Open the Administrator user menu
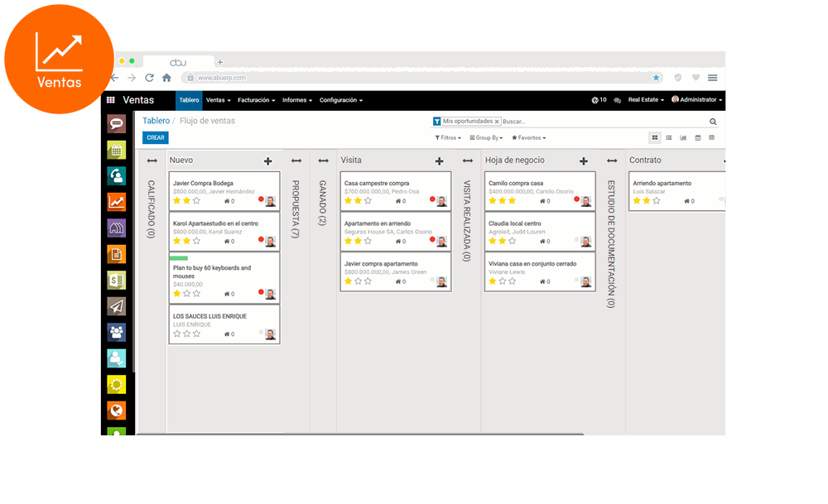Viewport: 828px width, 504px height. [697, 100]
